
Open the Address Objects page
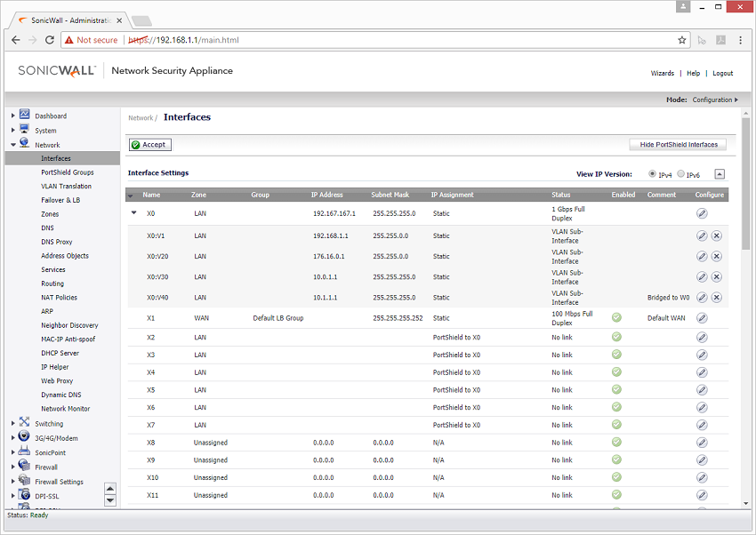[65, 256]
